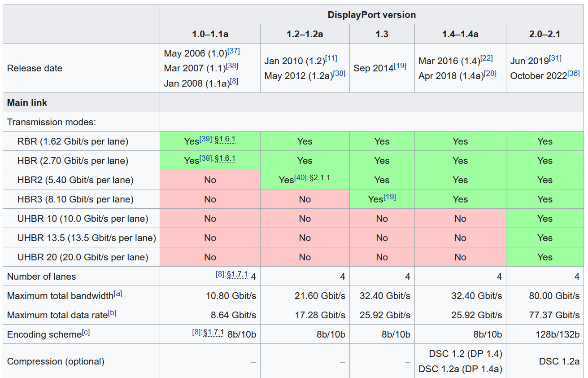This screenshot has height=378, width=588.
Task: Open citation [8] in the Encoding scheme row
Action: click(197, 332)
